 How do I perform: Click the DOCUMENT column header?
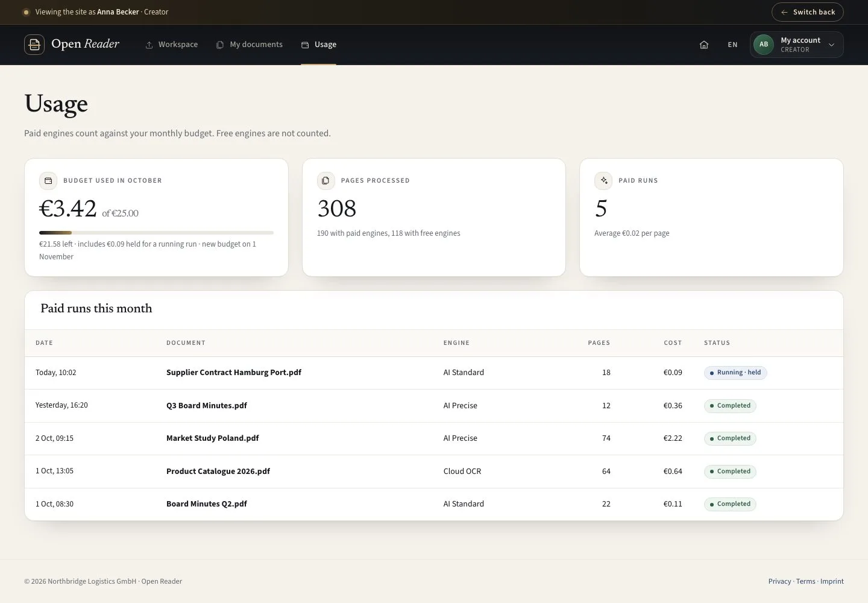point(186,343)
